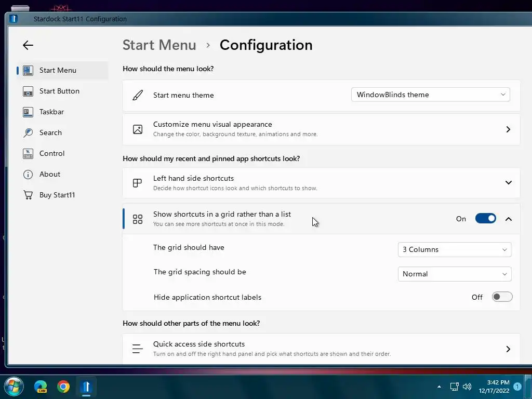The height and width of the screenshot is (399, 532).
Task: Click Show shortcuts in a grid title
Action: click(222, 215)
